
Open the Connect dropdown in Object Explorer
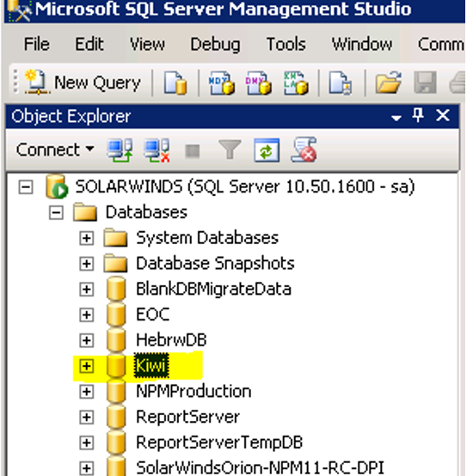click(x=55, y=150)
